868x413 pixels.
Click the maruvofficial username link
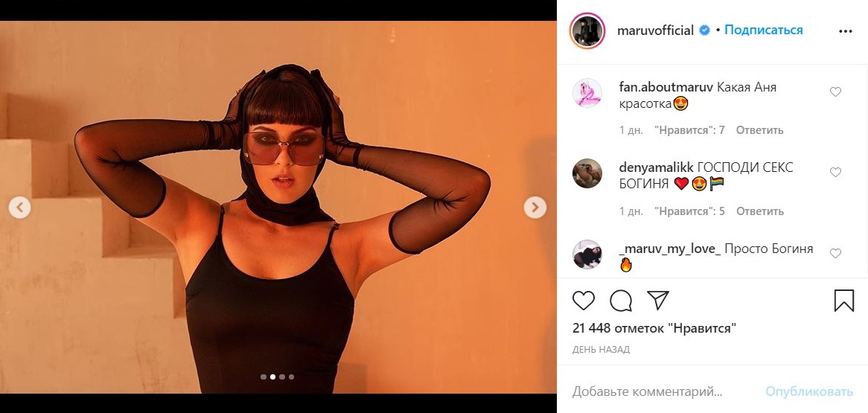[655, 31]
